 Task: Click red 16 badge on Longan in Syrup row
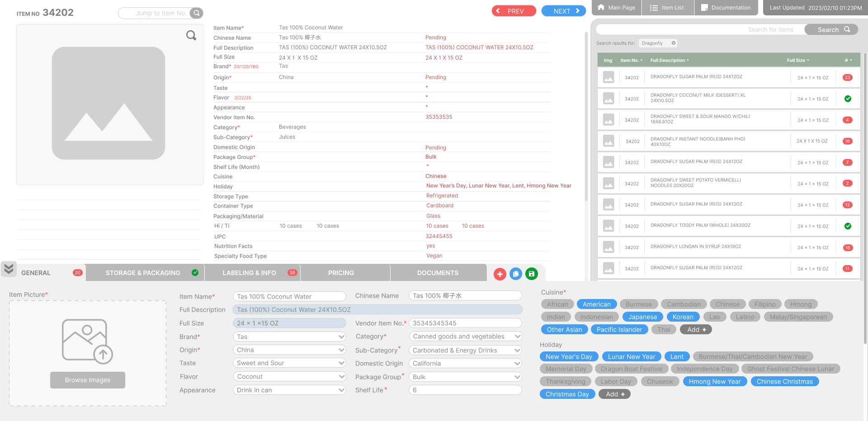847,248
